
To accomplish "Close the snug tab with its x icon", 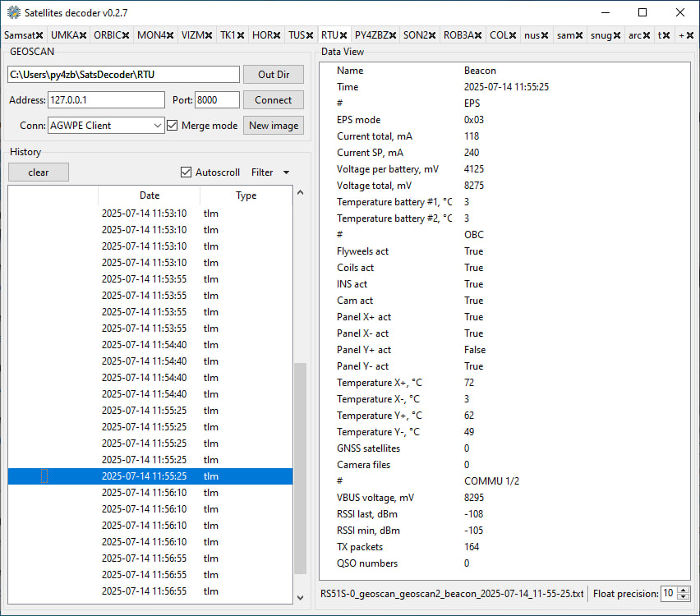I will [617, 35].
